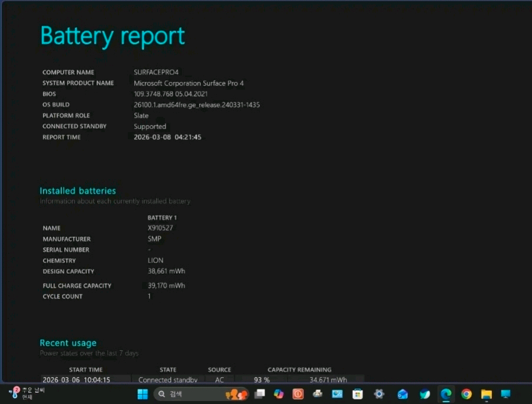Select the Installed batteries section heading
The width and height of the screenshot is (532, 404).
pyautogui.click(x=78, y=190)
